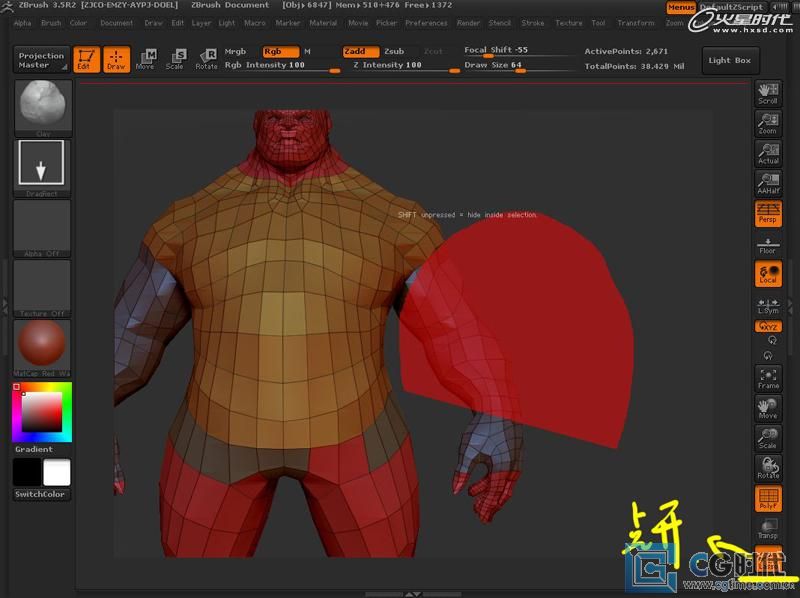This screenshot has height=598, width=800.
Task: Select the black secondary color swatch
Action: pyautogui.click(x=27, y=472)
